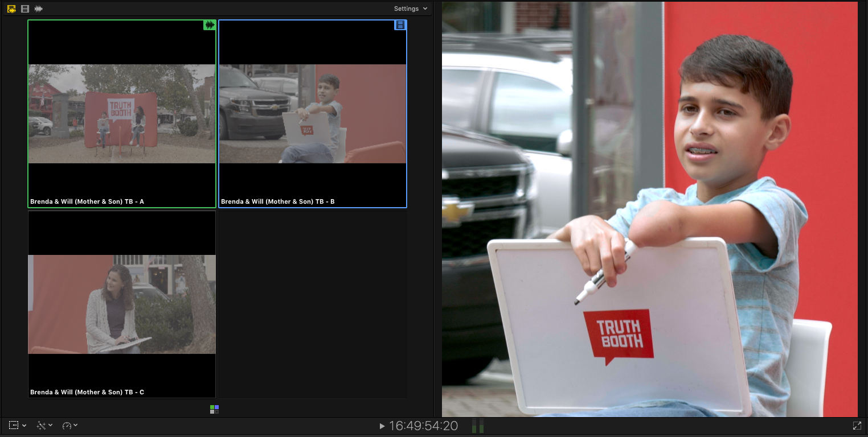The width and height of the screenshot is (868, 437).
Task: Click the blue video badge on angle B
Action: [400, 25]
